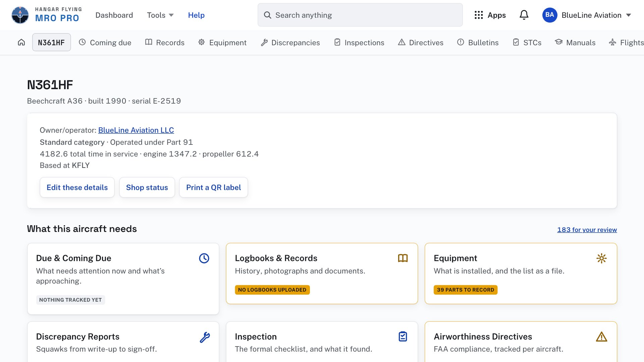644x362 pixels.
Task: Click the BA account avatar
Action: point(550,15)
